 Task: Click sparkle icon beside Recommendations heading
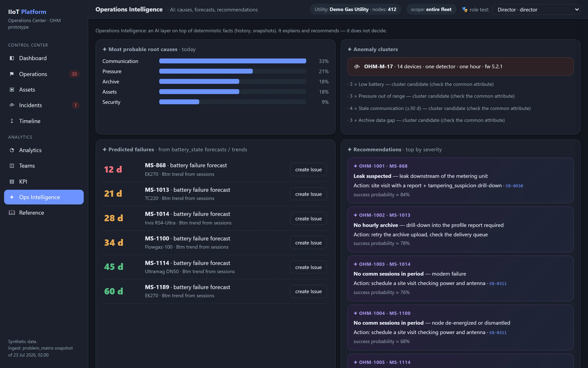coord(349,149)
